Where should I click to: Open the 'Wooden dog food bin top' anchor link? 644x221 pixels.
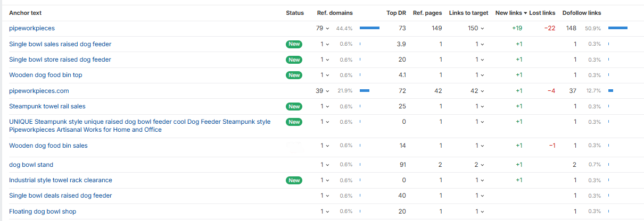[46, 75]
